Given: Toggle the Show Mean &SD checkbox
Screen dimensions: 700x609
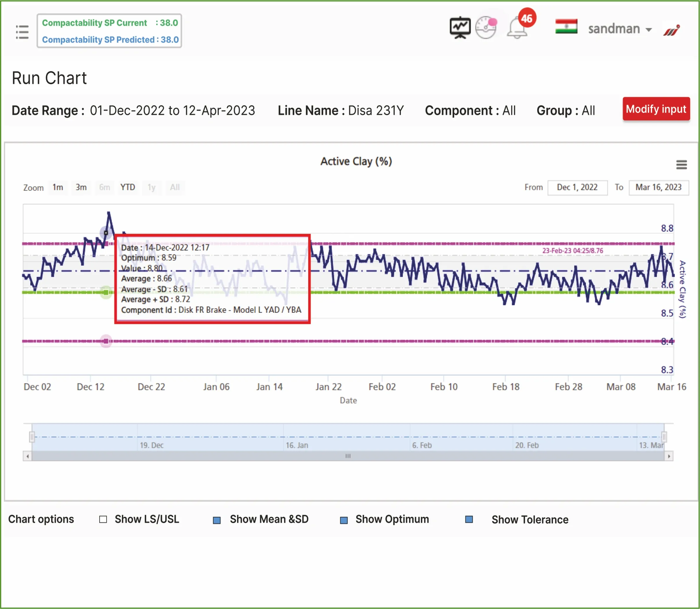Looking at the screenshot, I should pos(217,520).
